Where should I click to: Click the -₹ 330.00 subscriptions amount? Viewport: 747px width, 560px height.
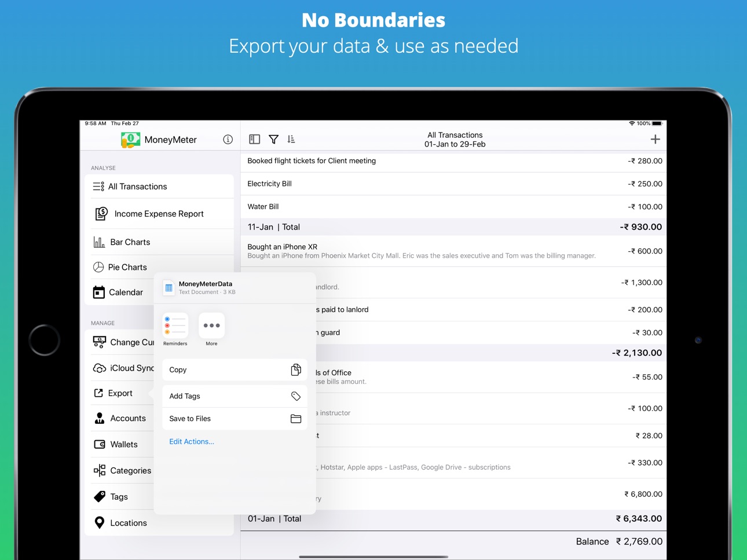coord(645,463)
